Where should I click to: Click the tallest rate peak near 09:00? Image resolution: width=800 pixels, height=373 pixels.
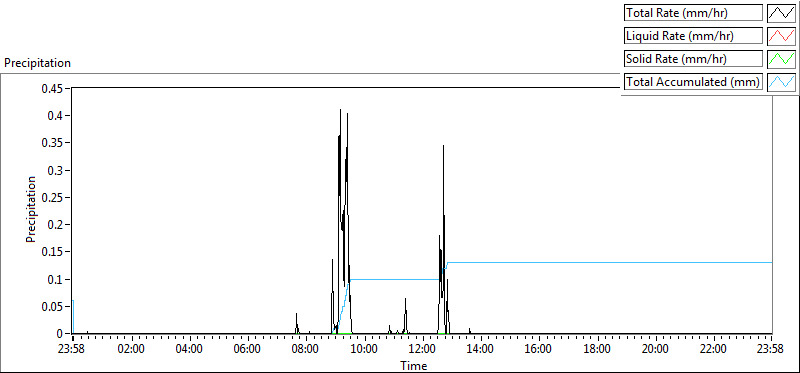[x=340, y=110]
